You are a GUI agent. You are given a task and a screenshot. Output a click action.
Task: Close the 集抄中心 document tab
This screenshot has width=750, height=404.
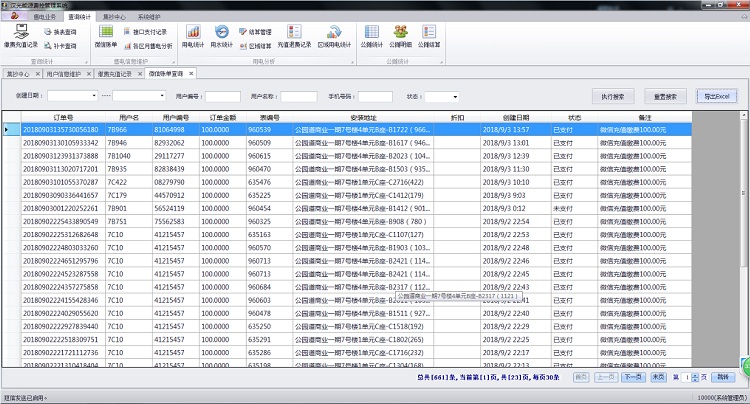(x=38, y=74)
